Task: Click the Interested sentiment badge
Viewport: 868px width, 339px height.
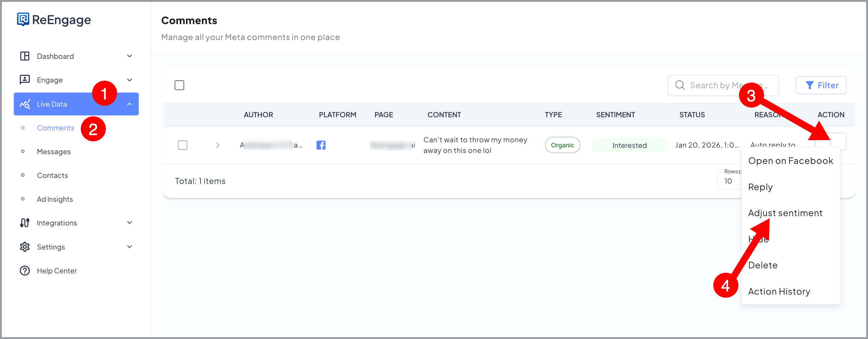Action: click(629, 145)
